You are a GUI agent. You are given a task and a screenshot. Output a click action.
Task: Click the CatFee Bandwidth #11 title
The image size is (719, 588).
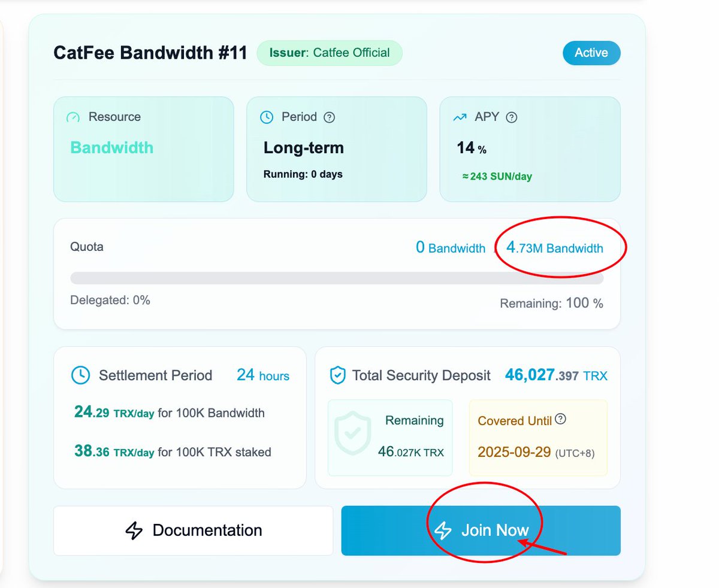point(150,53)
